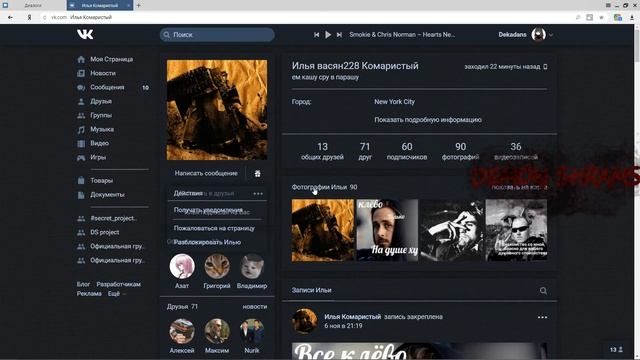This screenshot has width=640, height=360.
Task: Click #secret_project group icon
Action: 81,218
